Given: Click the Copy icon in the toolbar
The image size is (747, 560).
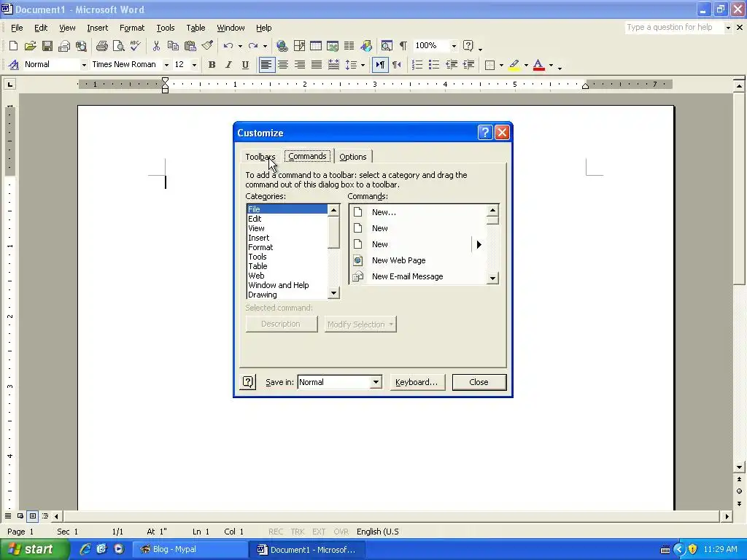Looking at the screenshot, I should (173, 46).
